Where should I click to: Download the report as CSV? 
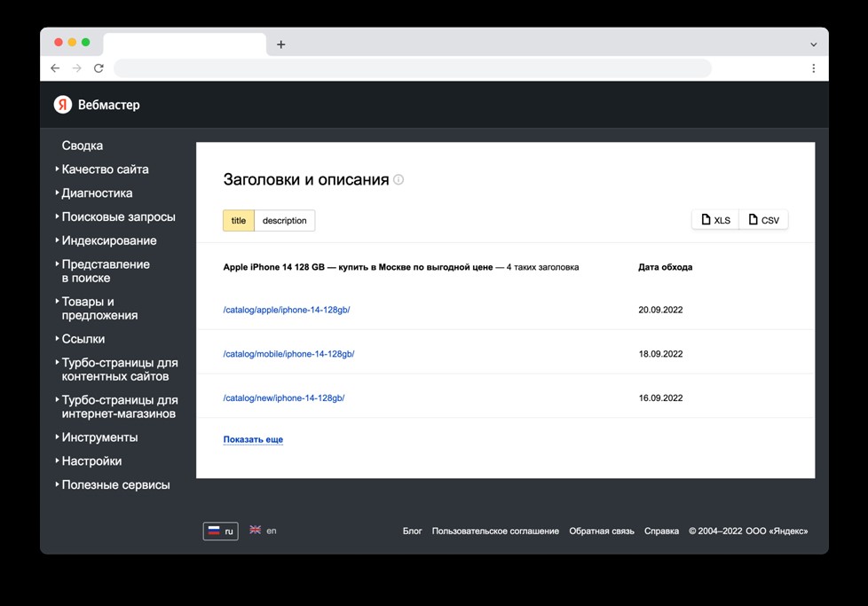pos(763,220)
